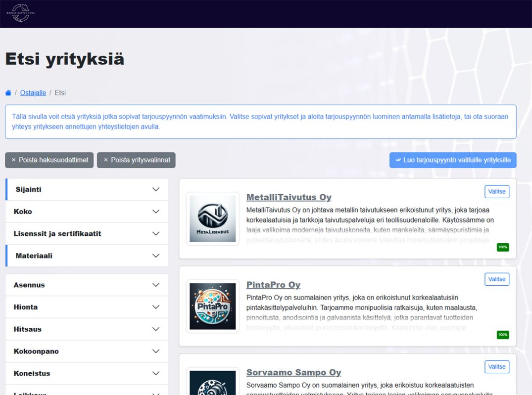Click the PintaPro Oy logo thumbnail
This screenshot has width=532, height=395.
[x=213, y=307]
